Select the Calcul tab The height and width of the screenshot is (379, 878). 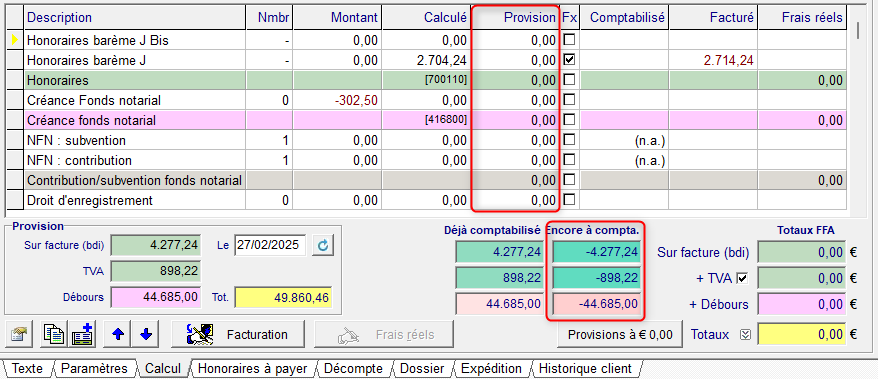tap(163, 369)
